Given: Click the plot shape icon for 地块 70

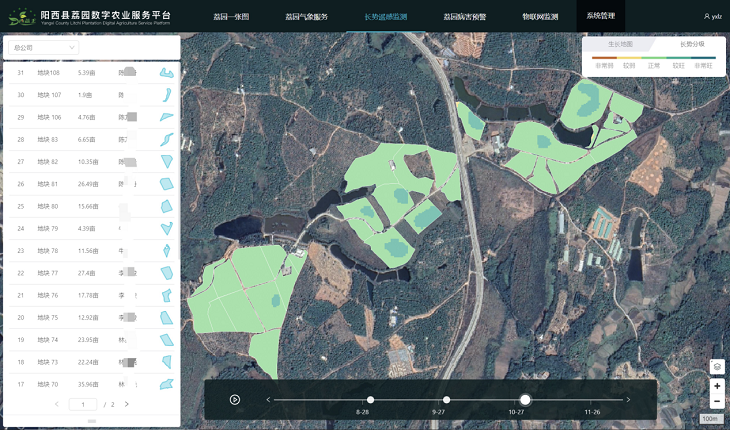Looking at the screenshot, I should coord(167,383).
